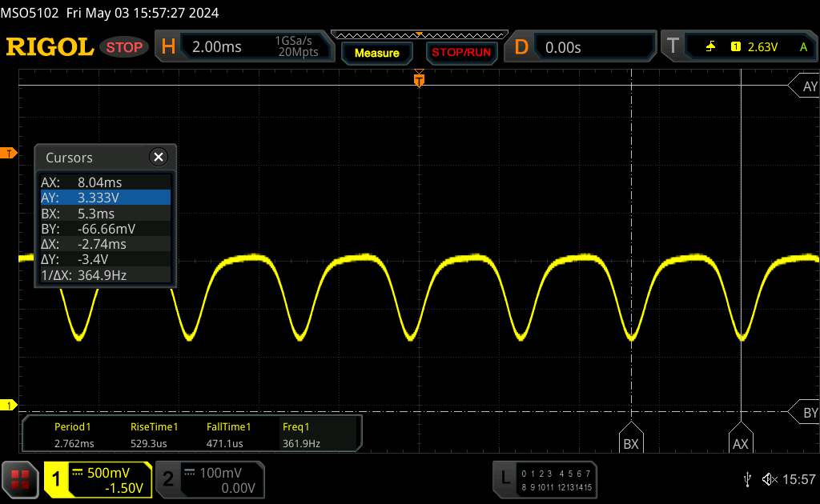Enable channel 2 100mV button
The width and height of the screenshot is (820, 504).
click(x=207, y=479)
